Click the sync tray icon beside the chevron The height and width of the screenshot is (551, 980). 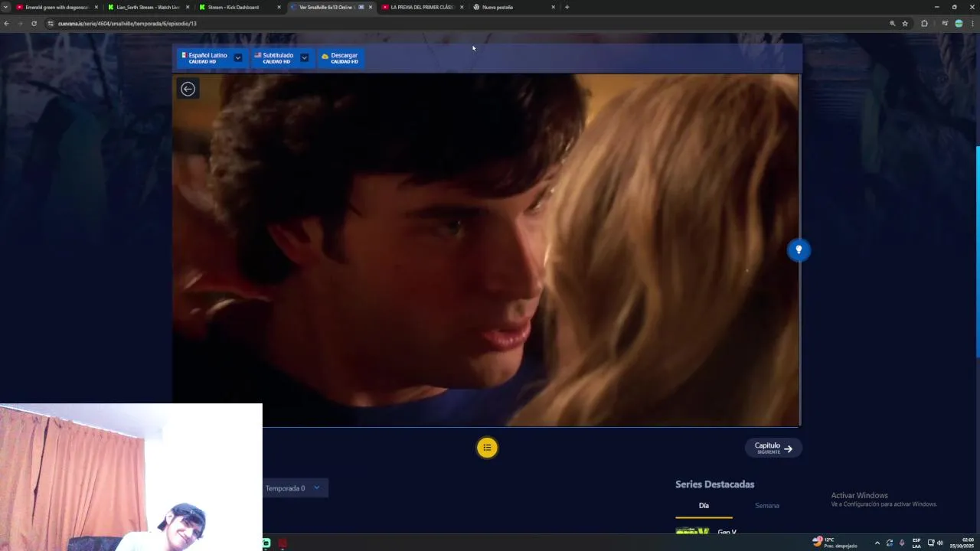pos(890,543)
